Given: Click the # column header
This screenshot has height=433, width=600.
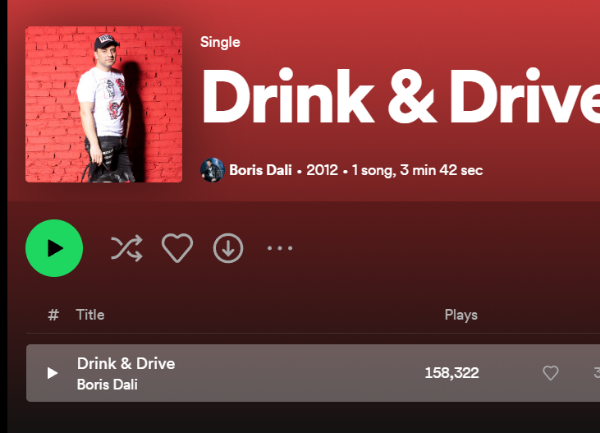Looking at the screenshot, I should tap(53, 315).
